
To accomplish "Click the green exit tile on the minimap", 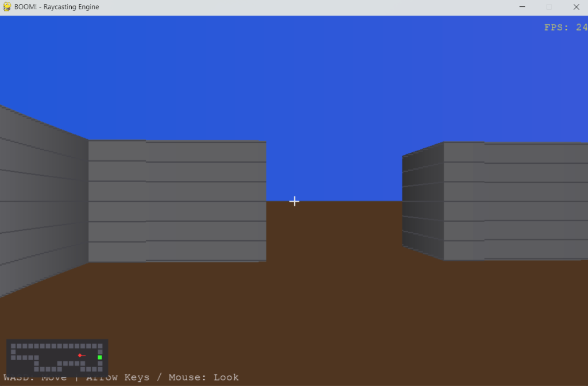I will [x=100, y=357].
